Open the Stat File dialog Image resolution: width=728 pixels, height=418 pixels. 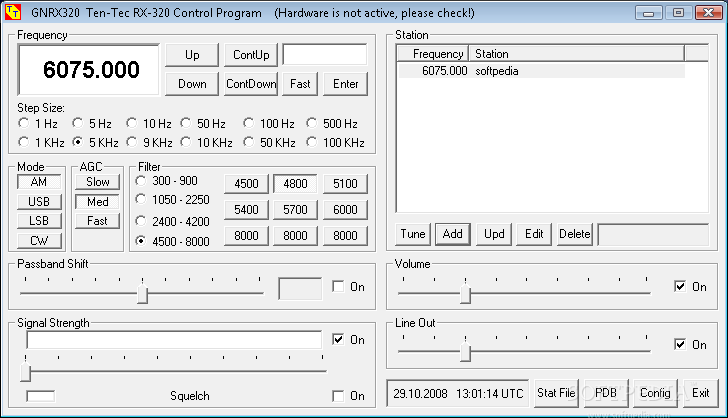click(556, 393)
